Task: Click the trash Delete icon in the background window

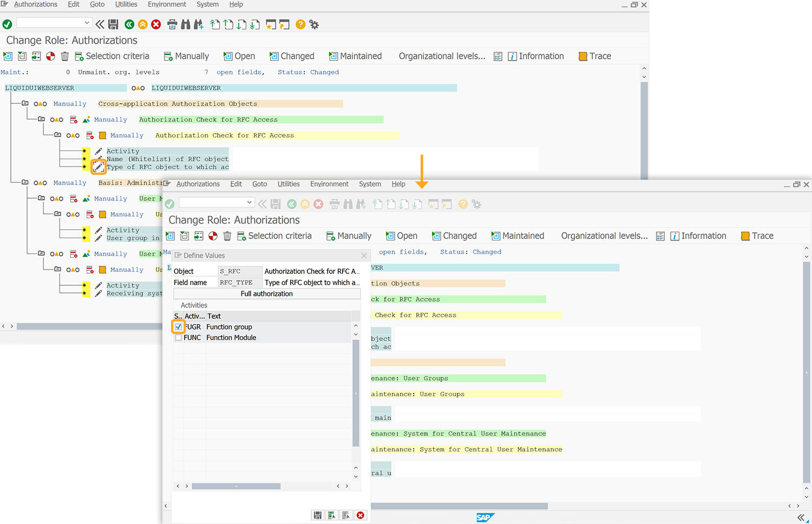Action: click(65, 56)
